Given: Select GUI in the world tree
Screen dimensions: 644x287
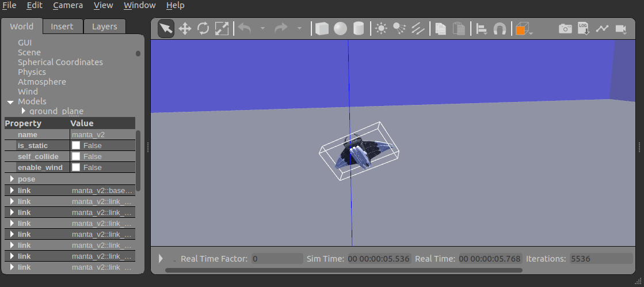Looking at the screenshot, I should pyautogui.click(x=25, y=42).
